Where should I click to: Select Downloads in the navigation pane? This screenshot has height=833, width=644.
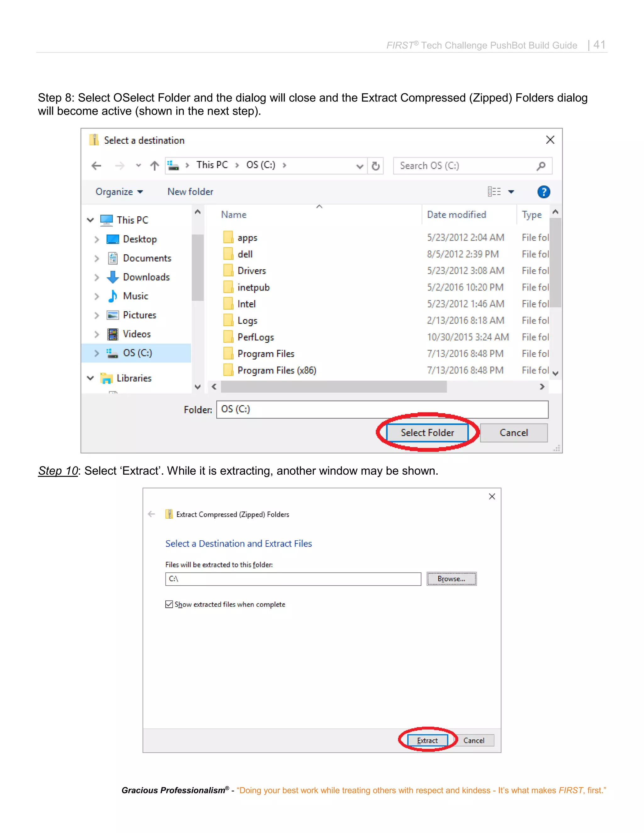tap(146, 277)
